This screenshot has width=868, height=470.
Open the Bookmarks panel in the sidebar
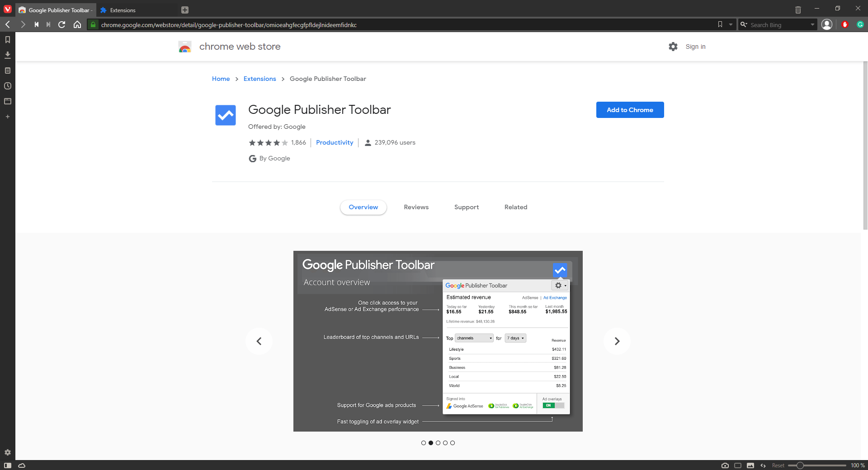pyautogui.click(x=7, y=39)
